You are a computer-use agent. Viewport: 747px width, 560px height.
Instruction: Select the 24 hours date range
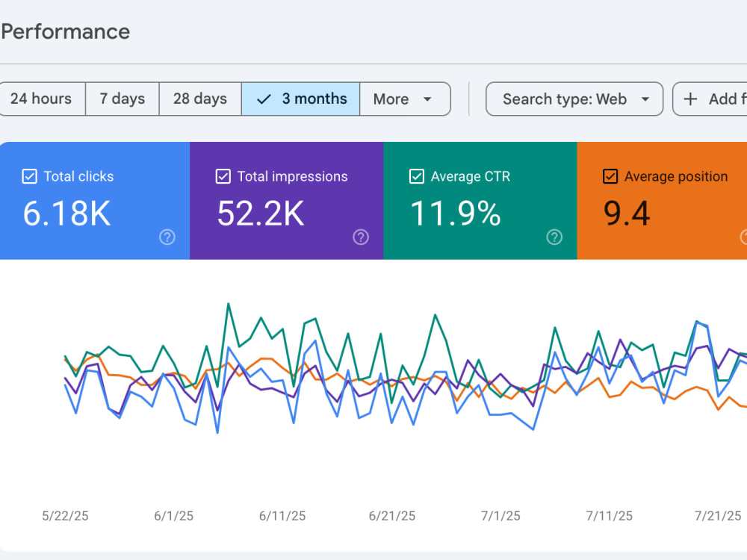pos(42,99)
